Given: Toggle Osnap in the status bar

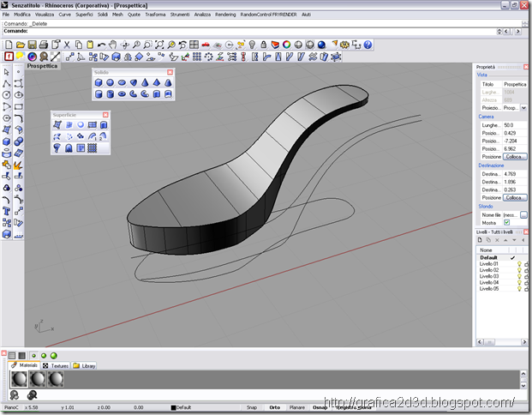Looking at the screenshot, I should 320,407.
